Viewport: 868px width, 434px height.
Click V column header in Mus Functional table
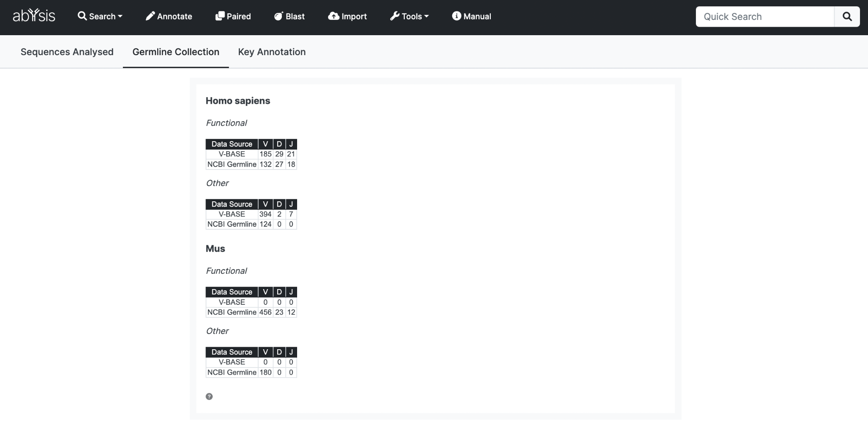point(265,292)
